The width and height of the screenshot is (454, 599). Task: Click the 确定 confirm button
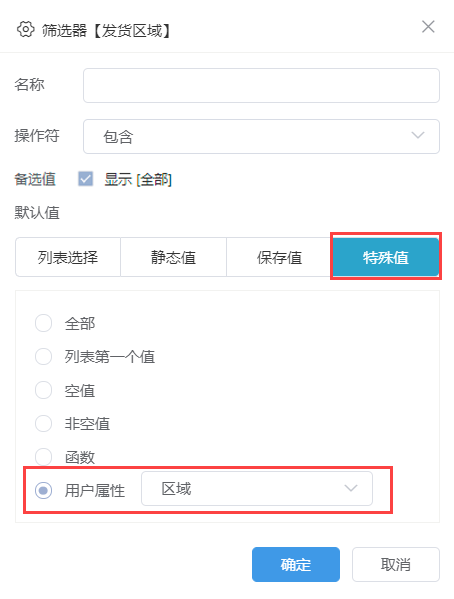coord(296,564)
